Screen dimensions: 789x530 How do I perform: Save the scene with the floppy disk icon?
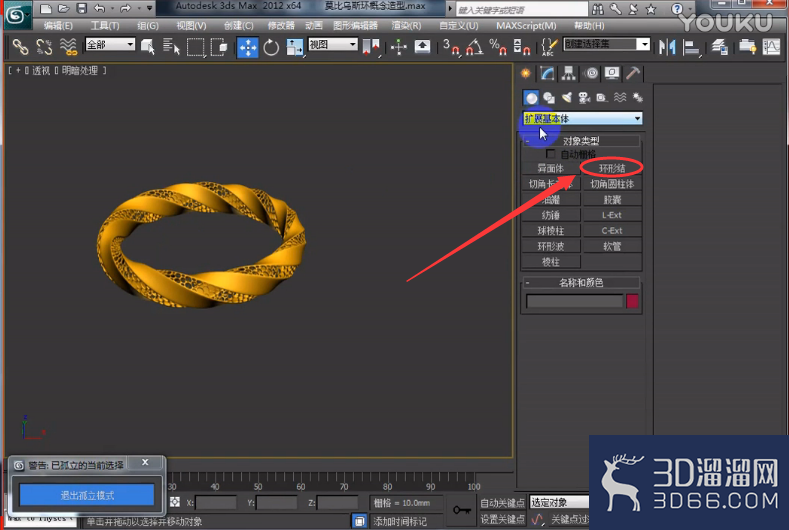[82, 9]
